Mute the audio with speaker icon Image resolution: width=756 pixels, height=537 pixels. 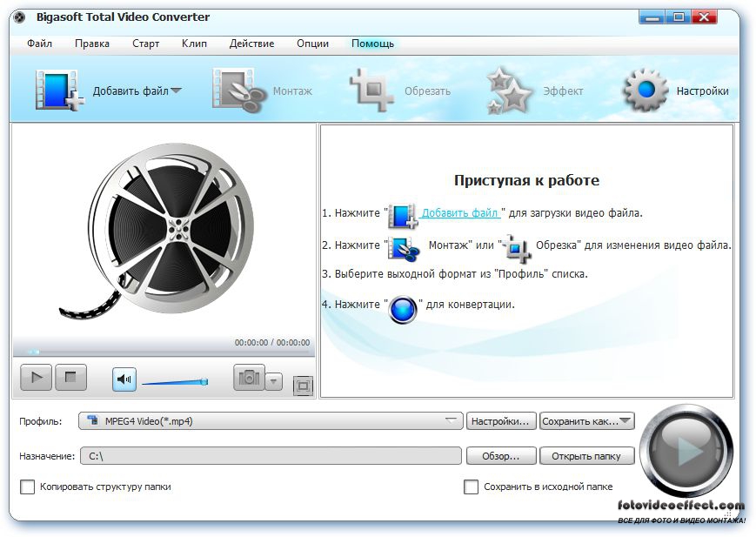tap(124, 379)
